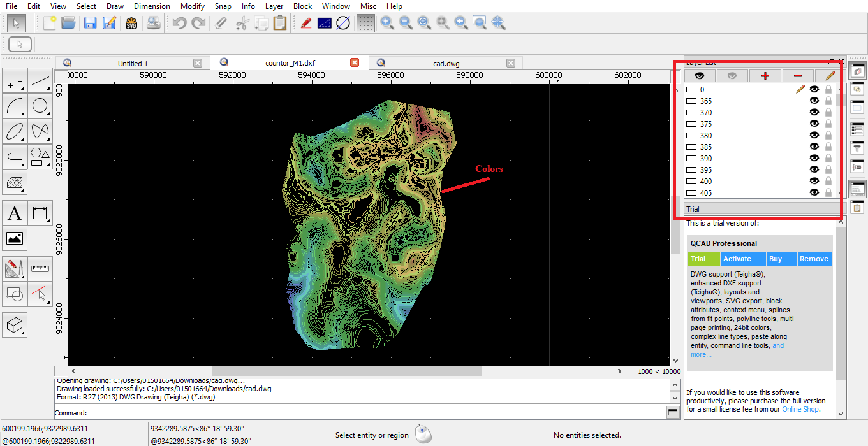Select the Text tool with letter A

15,213
